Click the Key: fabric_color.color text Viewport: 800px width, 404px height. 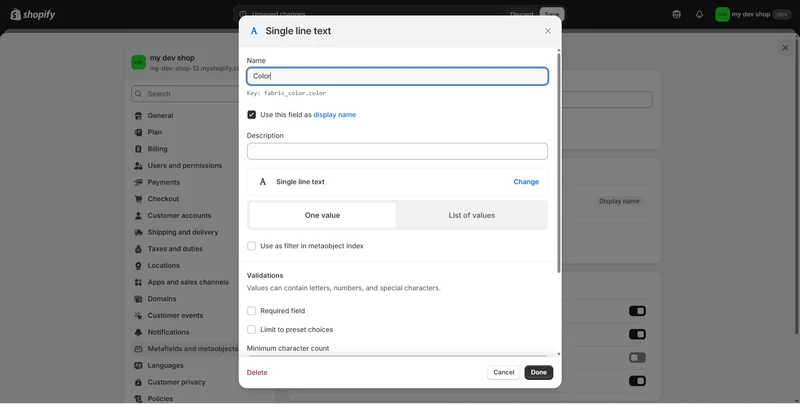click(x=286, y=93)
